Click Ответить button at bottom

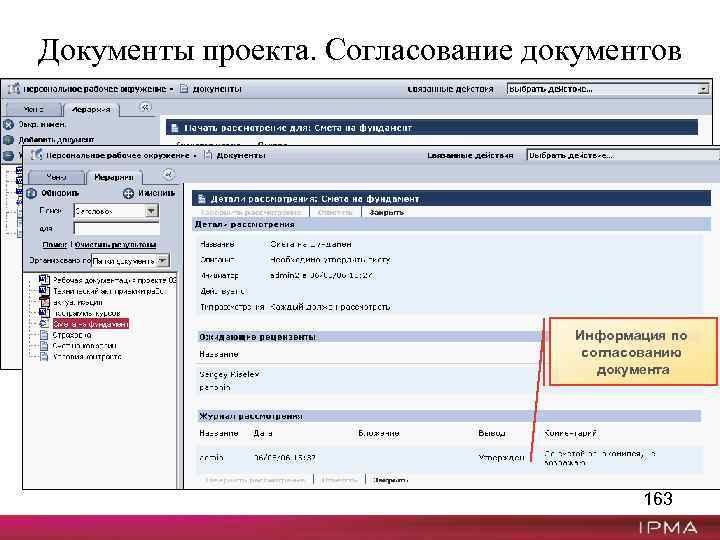(339, 480)
